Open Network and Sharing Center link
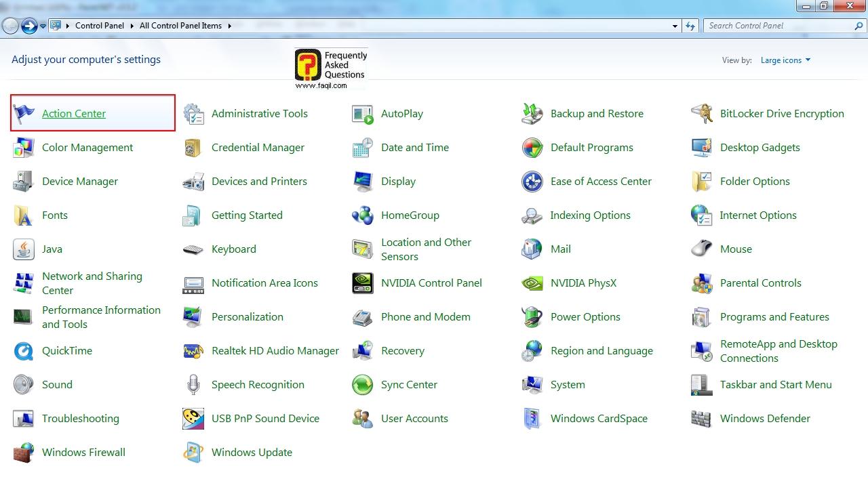Viewport: 868px width, 477px height. 92,283
